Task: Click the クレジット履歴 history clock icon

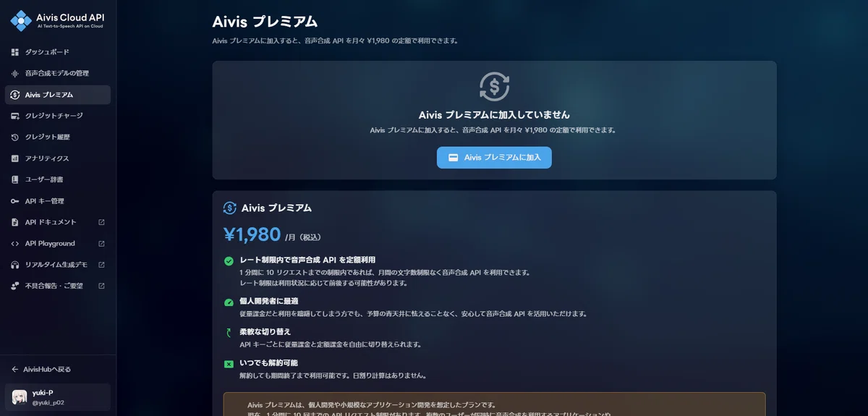Action: [x=15, y=137]
